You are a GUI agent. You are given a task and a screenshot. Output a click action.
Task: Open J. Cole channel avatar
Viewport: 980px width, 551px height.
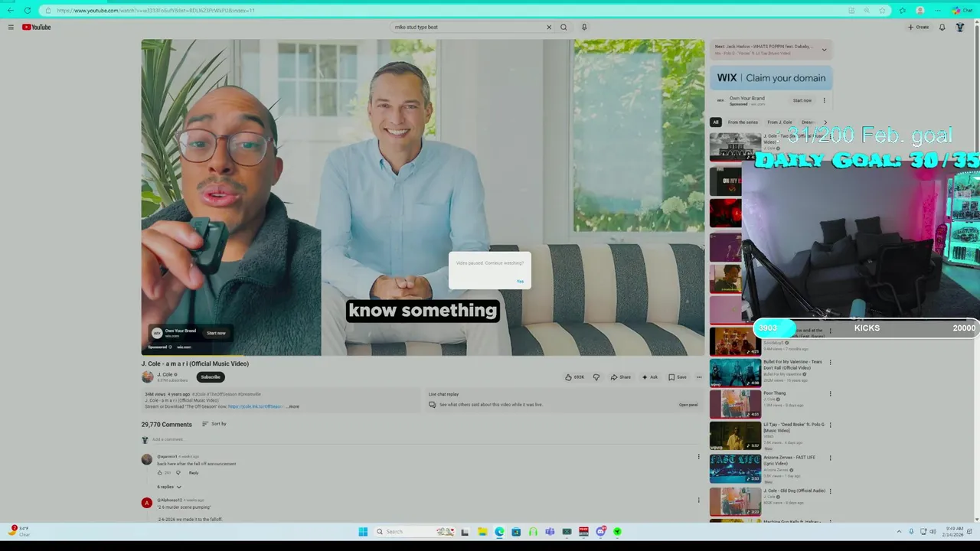click(x=147, y=377)
